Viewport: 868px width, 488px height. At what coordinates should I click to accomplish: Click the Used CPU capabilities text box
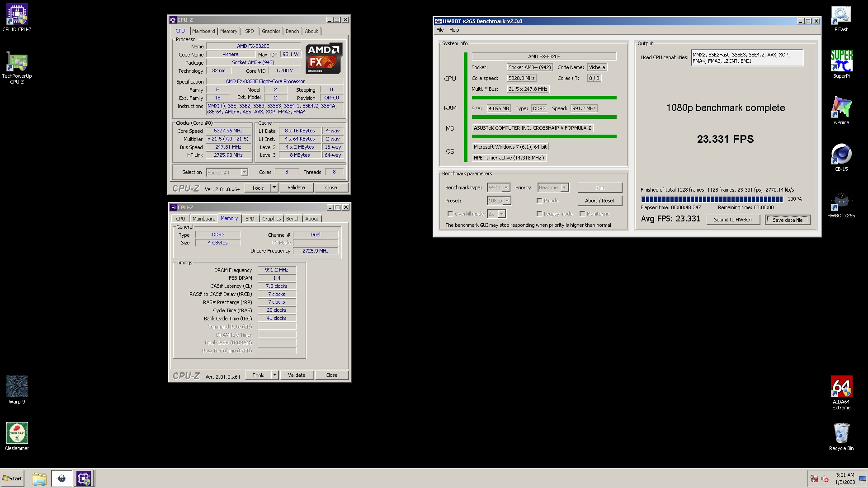coord(747,58)
